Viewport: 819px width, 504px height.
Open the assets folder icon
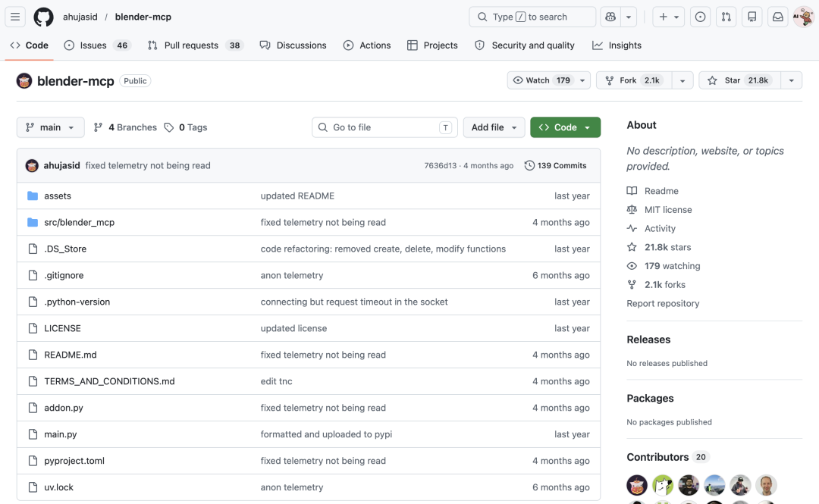click(33, 196)
